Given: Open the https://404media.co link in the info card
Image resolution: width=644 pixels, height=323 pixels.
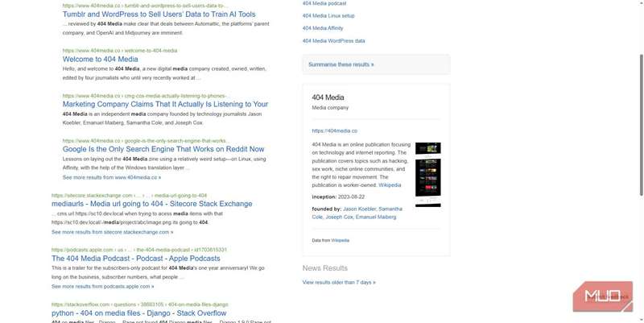Looking at the screenshot, I should coord(335,130).
